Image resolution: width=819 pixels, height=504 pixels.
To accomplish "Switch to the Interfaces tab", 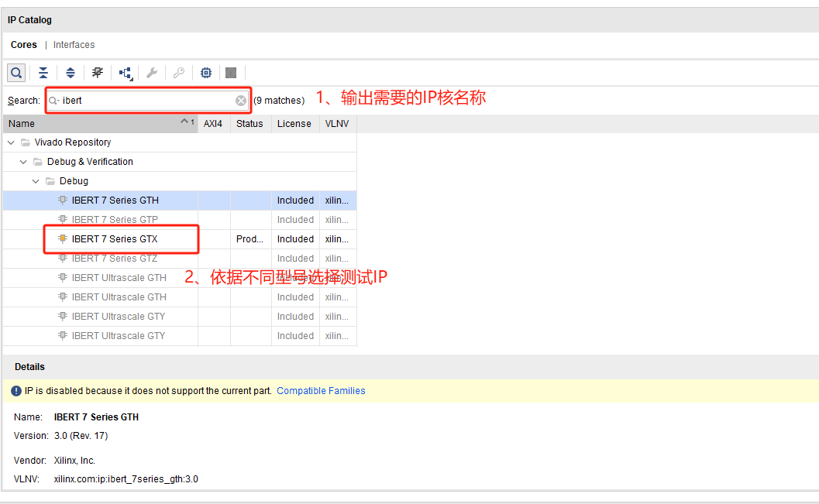I will click(74, 45).
